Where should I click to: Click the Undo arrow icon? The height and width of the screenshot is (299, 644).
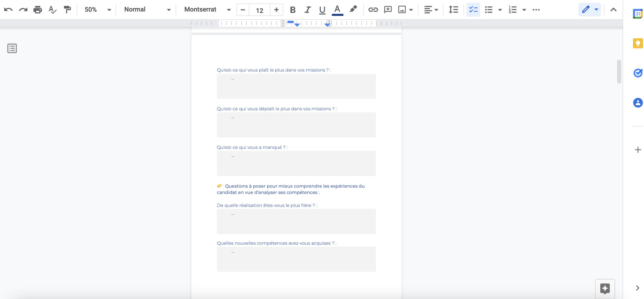coord(8,10)
